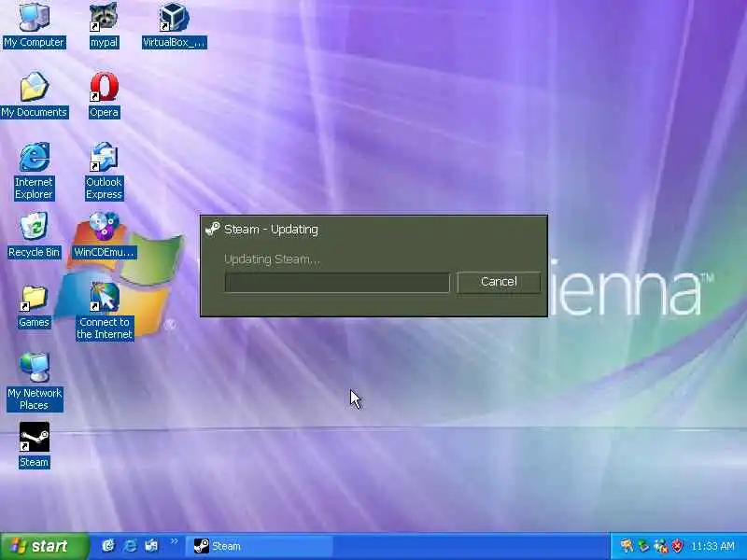Open the My Computer desktop icon
Image resolution: width=747 pixels, height=560 pixels.
[x=34, y=18]
